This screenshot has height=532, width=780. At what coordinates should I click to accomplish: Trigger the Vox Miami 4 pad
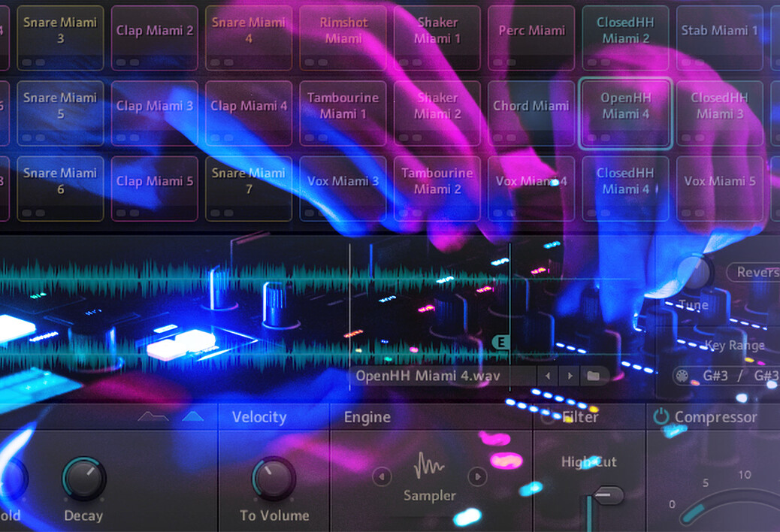tap(531, 189)
